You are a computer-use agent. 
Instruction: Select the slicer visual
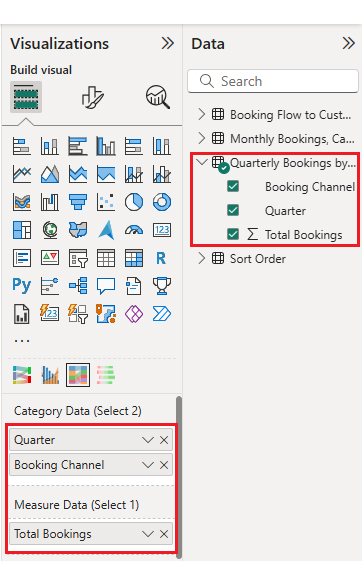(x=78, y=258)
